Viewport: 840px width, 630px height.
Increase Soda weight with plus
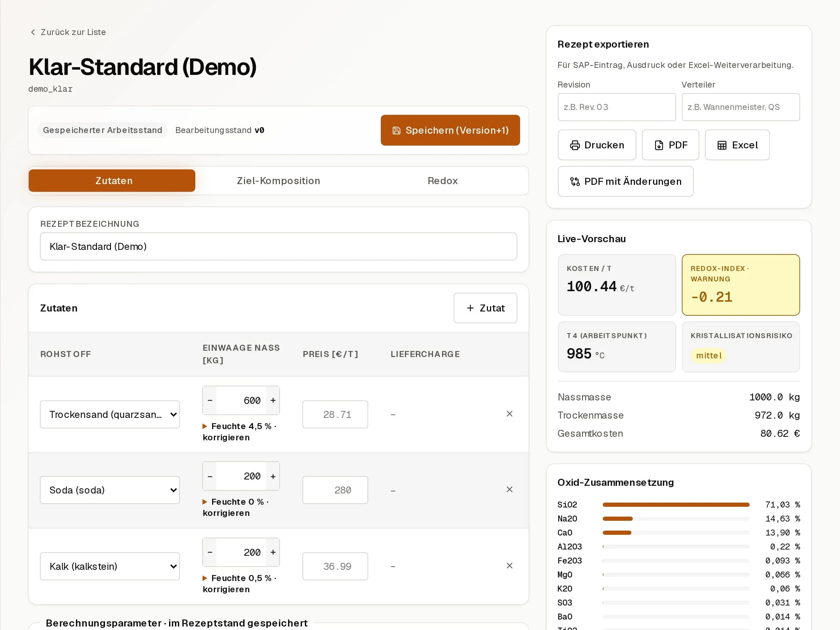[273, 476]
